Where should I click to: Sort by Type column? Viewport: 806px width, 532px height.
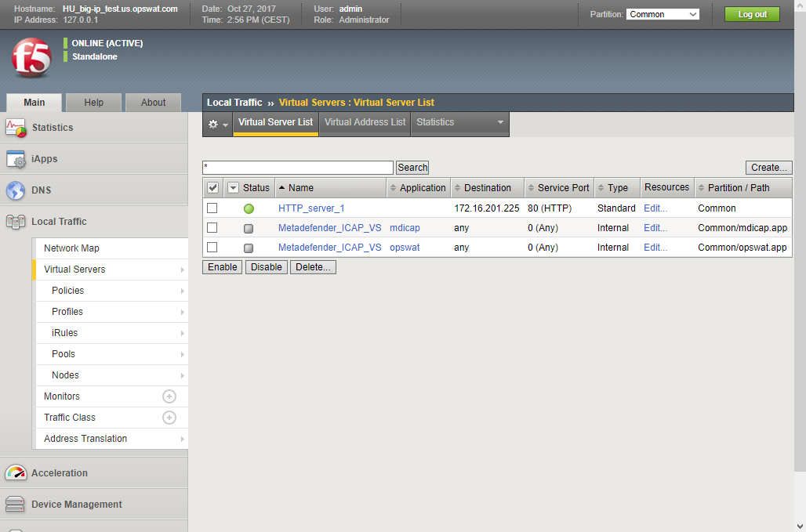601,188
